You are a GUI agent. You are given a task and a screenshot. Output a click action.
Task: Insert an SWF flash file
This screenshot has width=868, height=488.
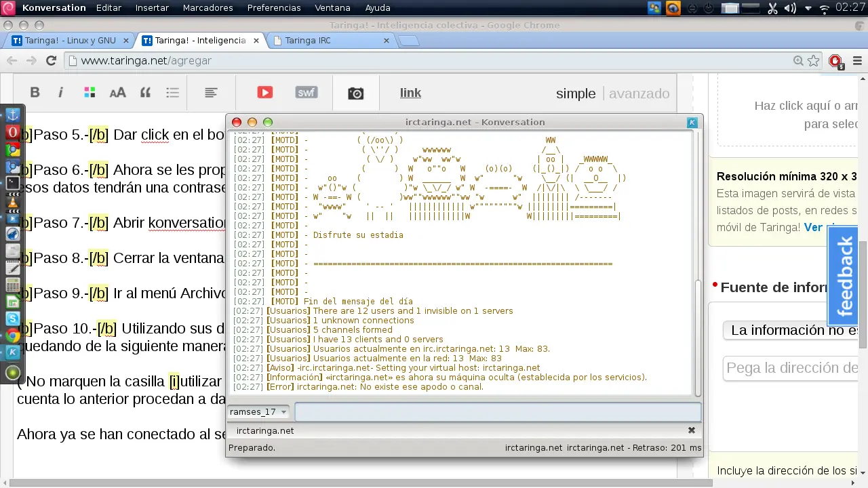[307, 93]
